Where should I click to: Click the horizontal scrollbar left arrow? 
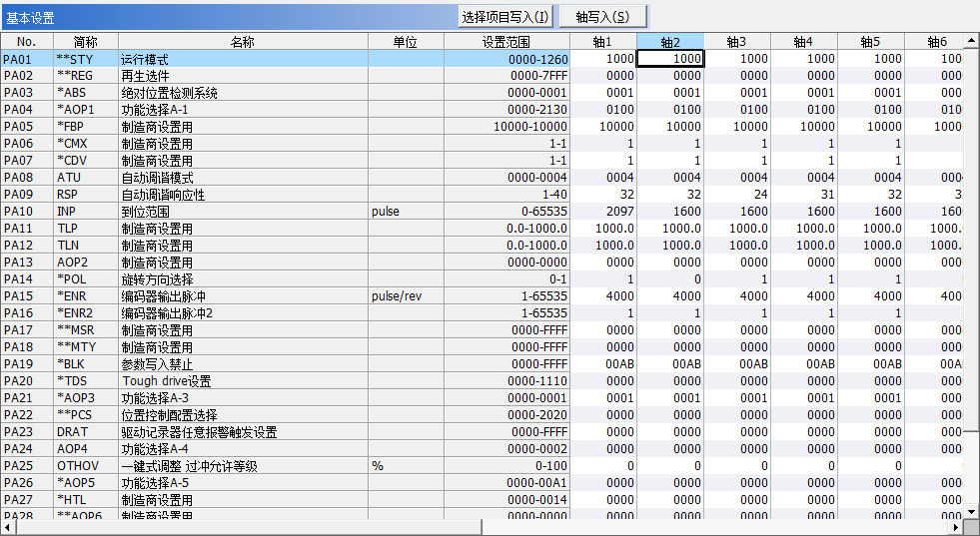pos(8,527)
